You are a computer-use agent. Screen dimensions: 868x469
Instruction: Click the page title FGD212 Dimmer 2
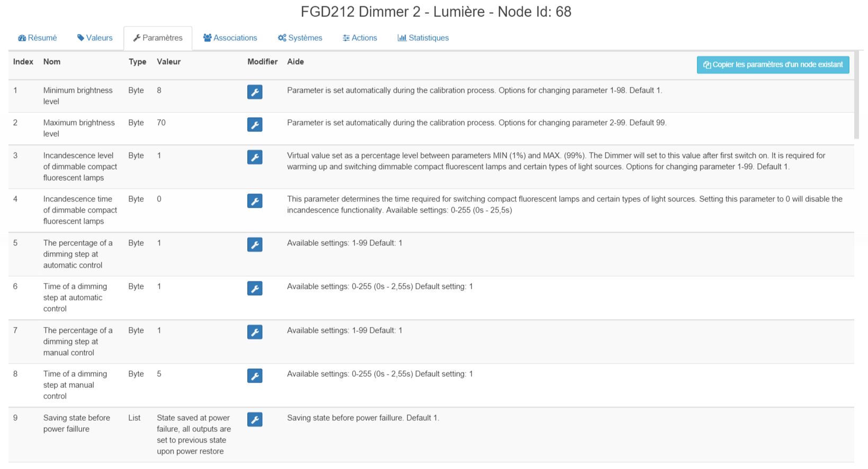coord(436,12)
